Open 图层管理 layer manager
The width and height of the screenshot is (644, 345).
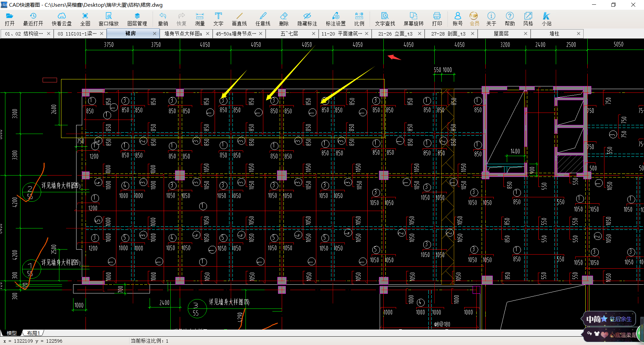pos(137,19)
